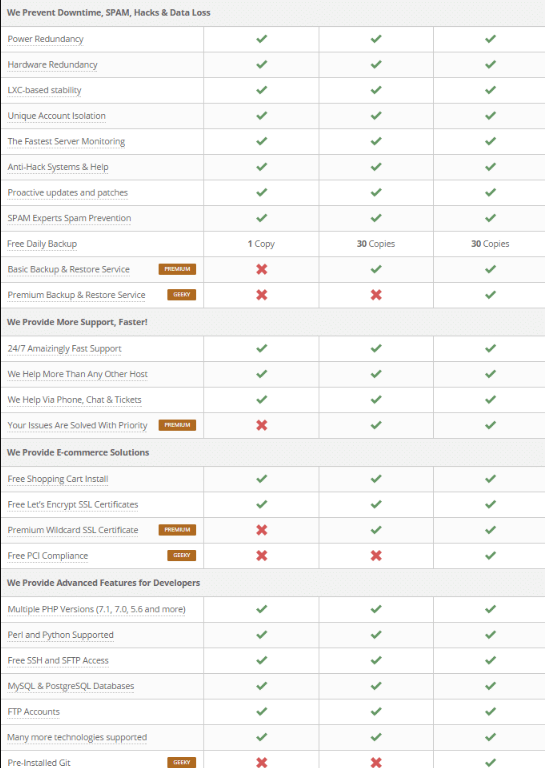The image size is (545, 768).
Task: Click the first red cross in Free PCI Compliance row
Action: 261,555
